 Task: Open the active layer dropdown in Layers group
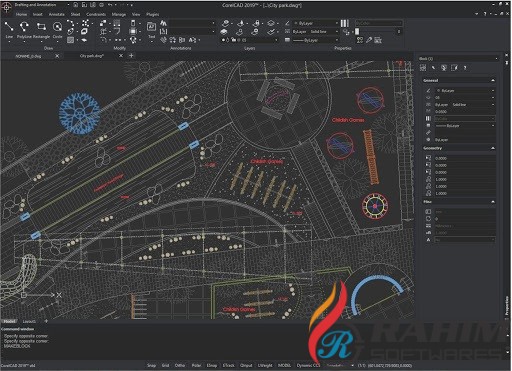[x=249, y=40]
